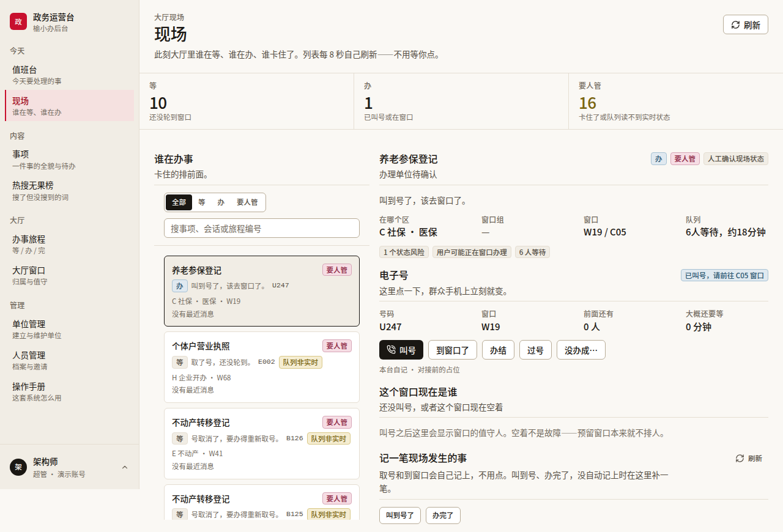783x532 pixels.
Task: Open 现场 in the sidebar
Action: click(x=69, y=105)
